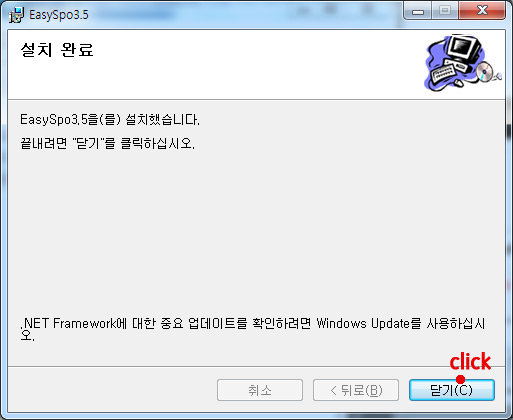Viewport: 513px width, 420px height.
Task: Click the empty gray area of the dialog body
Action: [x=256, y=230]
